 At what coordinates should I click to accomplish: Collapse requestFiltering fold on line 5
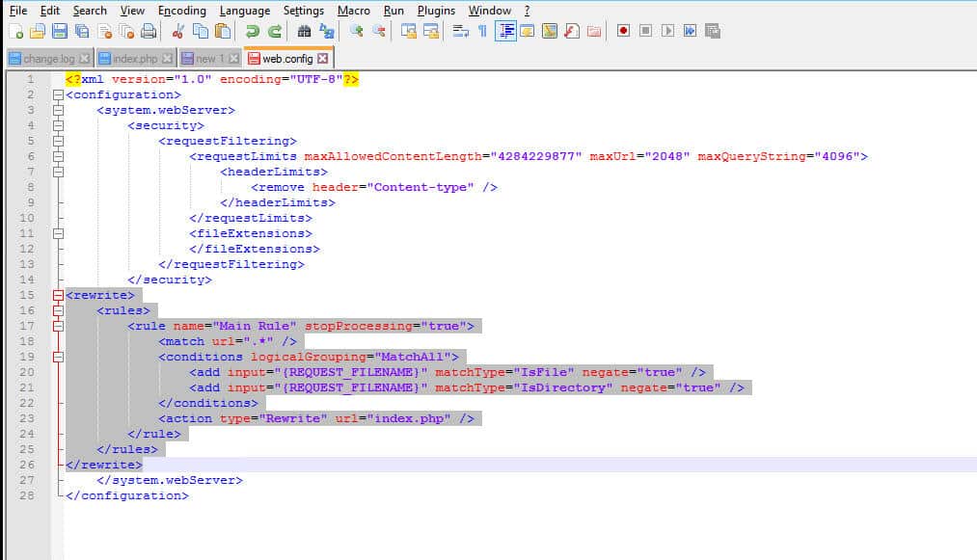(x=58, y=142)
